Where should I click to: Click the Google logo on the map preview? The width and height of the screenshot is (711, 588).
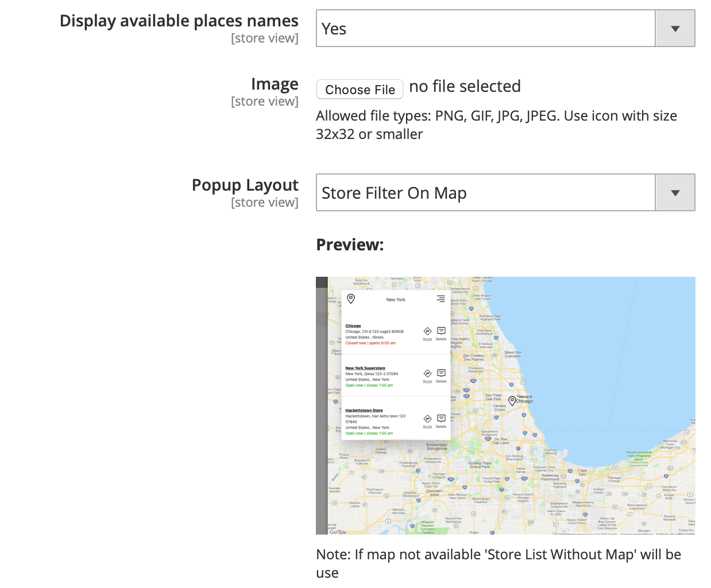[x=338, y=532]
